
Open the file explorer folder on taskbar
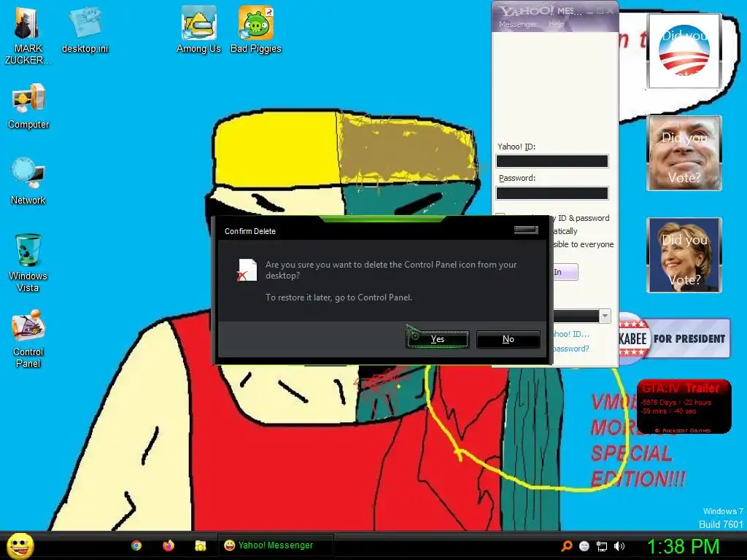[200, 545]
